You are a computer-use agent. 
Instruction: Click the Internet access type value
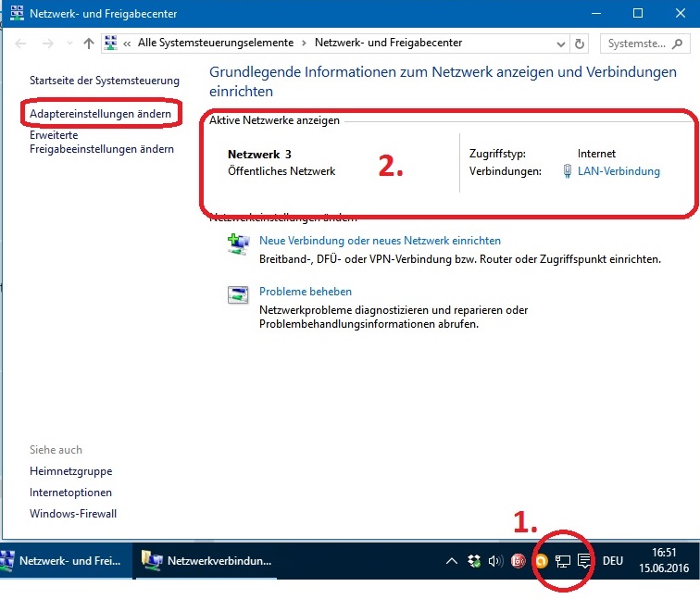[596, 154]
